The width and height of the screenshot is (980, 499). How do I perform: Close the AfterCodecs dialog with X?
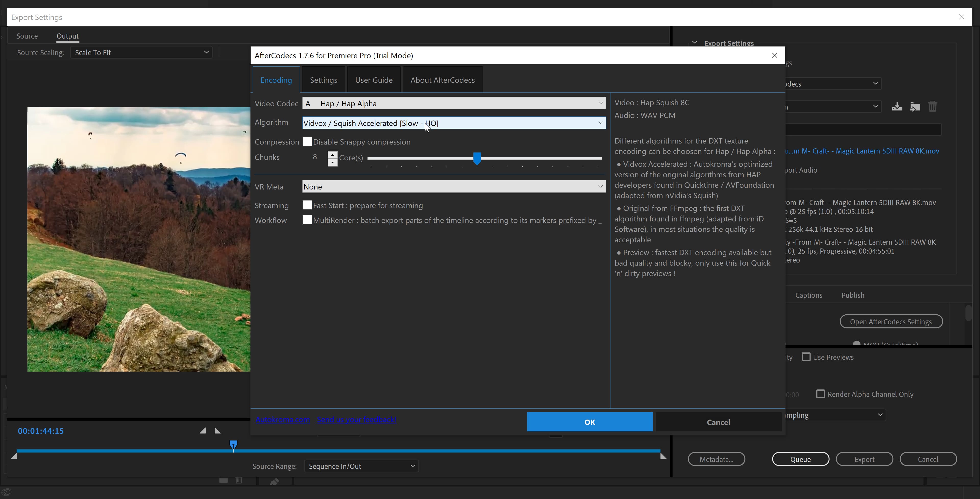point(774,55)
